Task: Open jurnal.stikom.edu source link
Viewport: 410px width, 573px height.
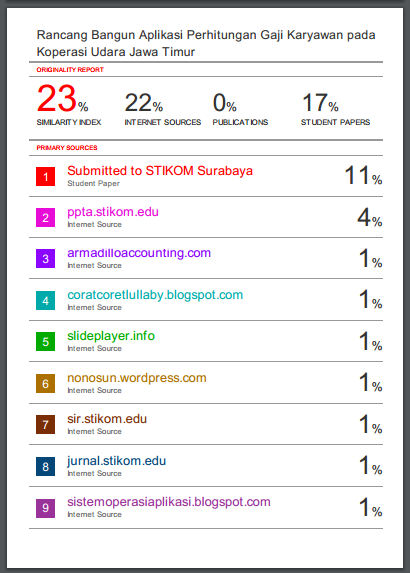Action: 117,461
